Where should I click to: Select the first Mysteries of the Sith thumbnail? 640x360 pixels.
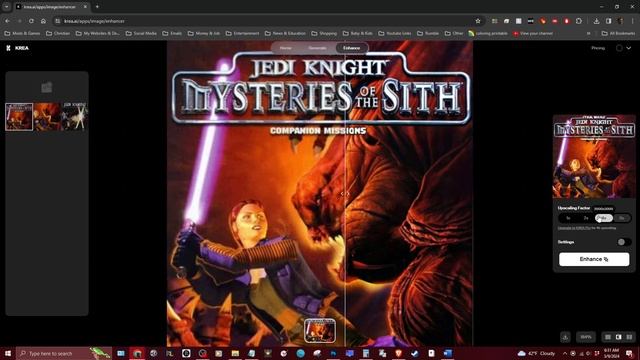(19, 117)
